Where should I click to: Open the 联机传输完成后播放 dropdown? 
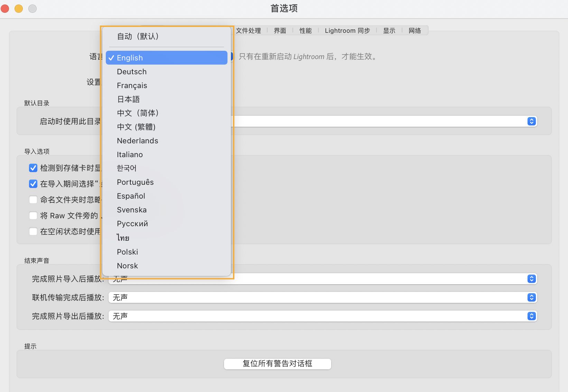click(531, 297)
